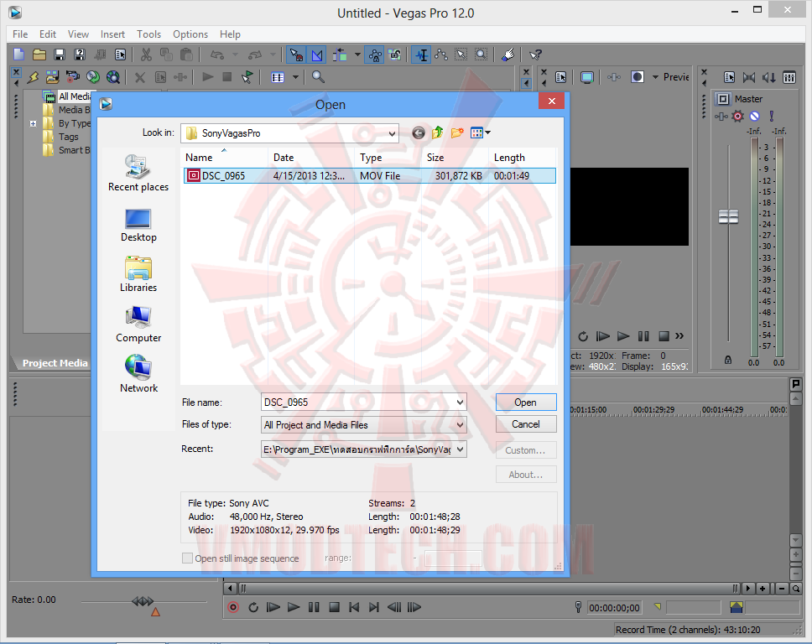Click the Extract Audio from CD icon

coord(93,77)
